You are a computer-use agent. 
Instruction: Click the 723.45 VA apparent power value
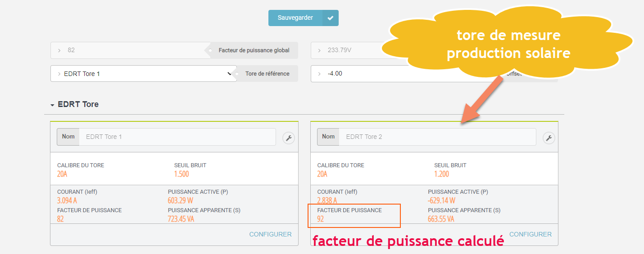click(181, 219)
